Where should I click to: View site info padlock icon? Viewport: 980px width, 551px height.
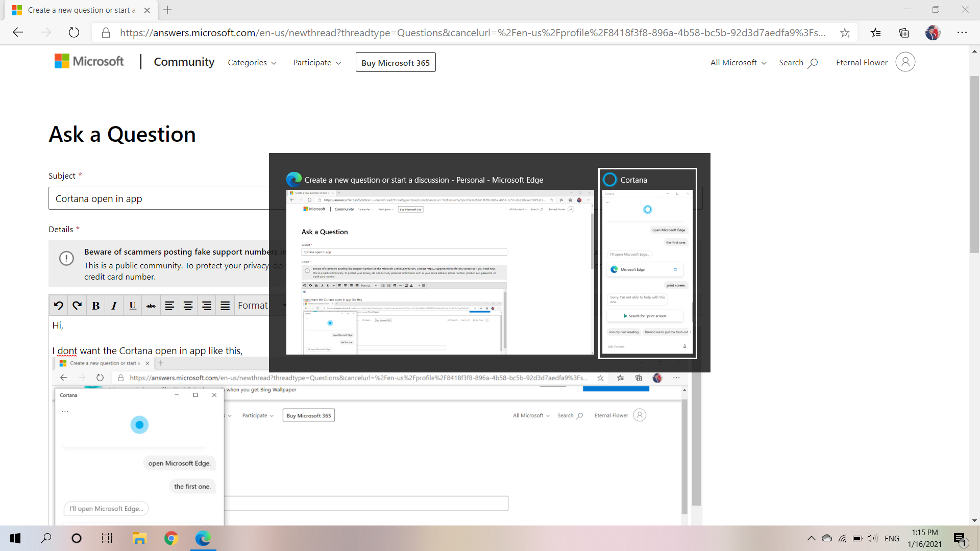[x=106, y=33]
